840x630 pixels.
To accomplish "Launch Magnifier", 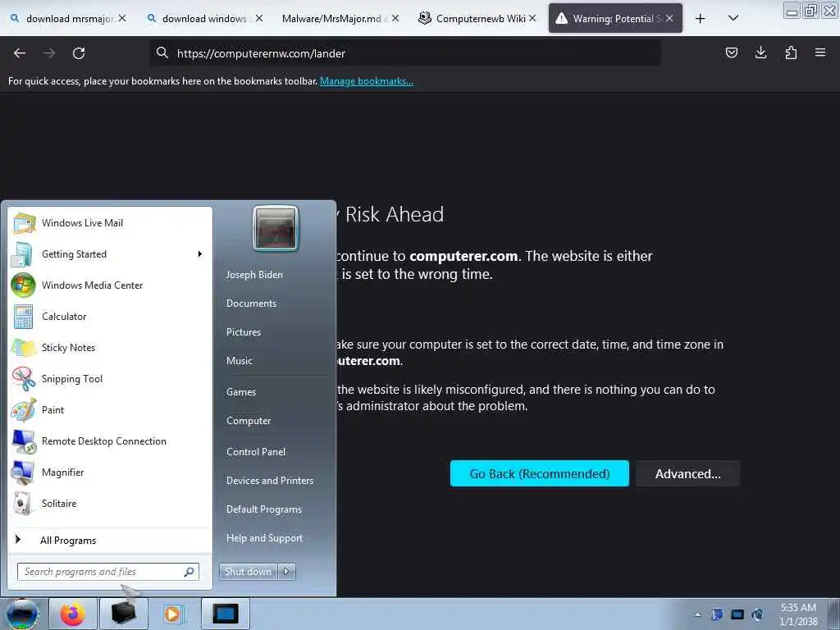I will [110, 472].
